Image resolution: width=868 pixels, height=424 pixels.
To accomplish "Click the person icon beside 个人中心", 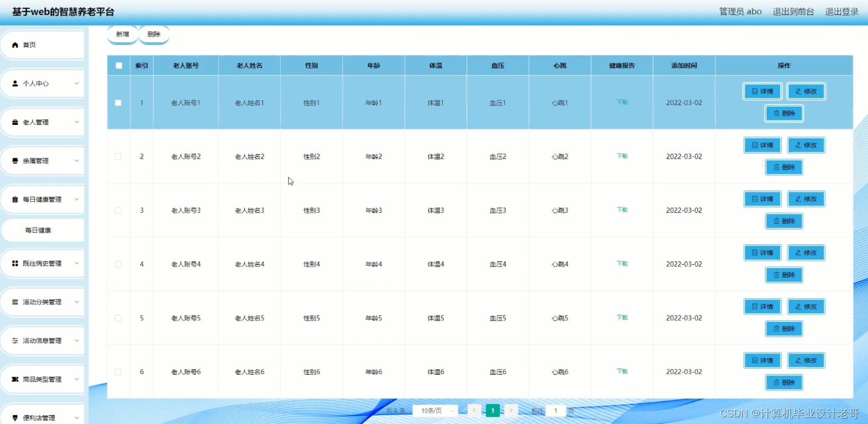I will pyautogui.click(x=15, y=83).
